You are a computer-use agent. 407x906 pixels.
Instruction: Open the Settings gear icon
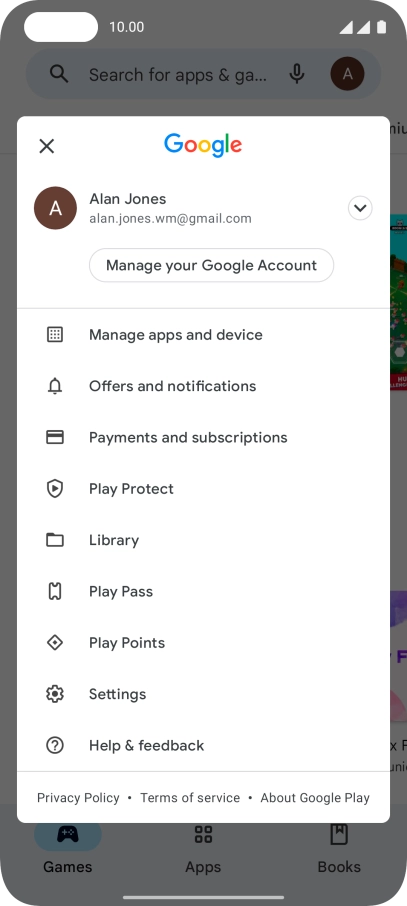(55, 694)
